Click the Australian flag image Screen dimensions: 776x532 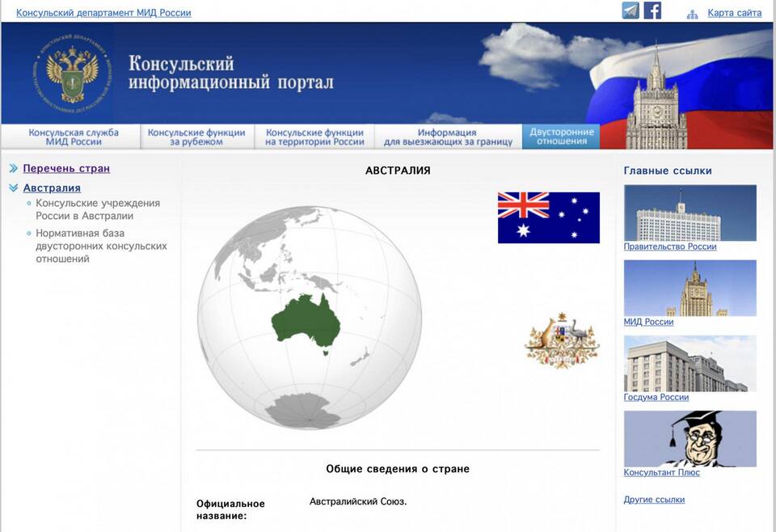548,217
